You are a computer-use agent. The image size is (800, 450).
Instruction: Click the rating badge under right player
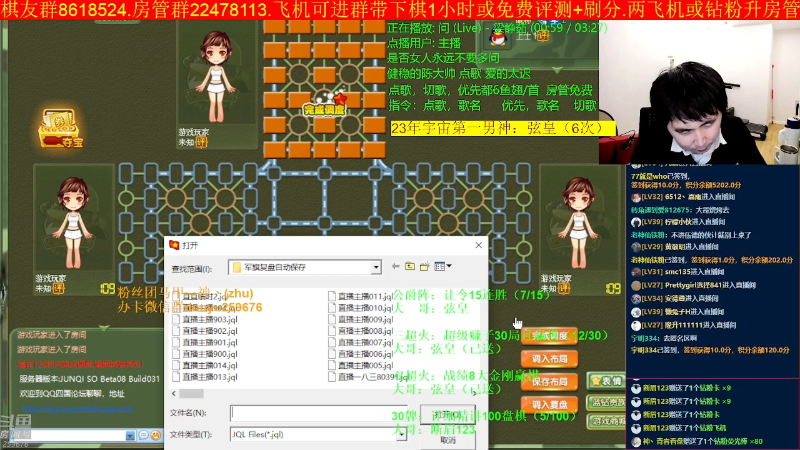564,288
